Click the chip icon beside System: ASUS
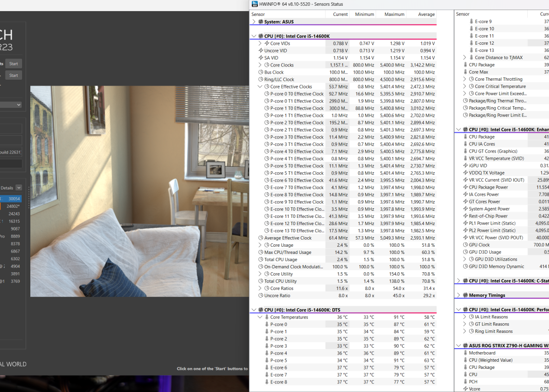549x392 pixels. pyautogui.click(x=261, y=22)
